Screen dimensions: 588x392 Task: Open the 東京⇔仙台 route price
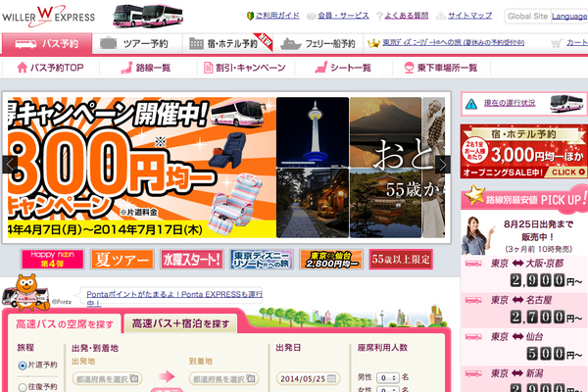[524, 347]
